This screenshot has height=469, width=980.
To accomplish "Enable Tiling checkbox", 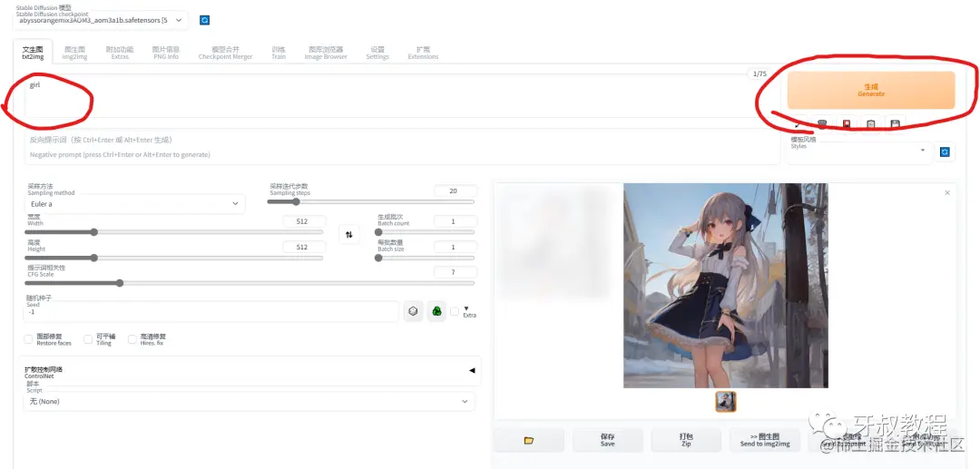I will (x=88, y=339).
